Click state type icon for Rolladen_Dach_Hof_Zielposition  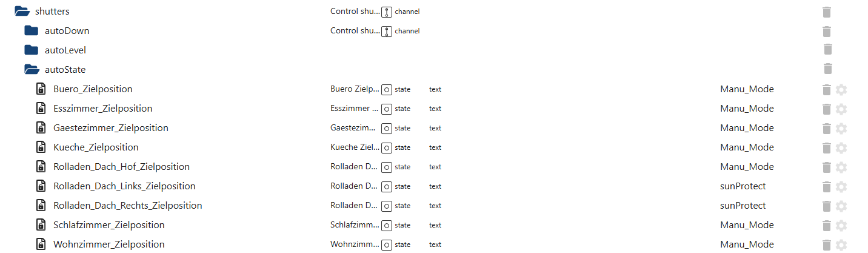(x=386, y=167)
